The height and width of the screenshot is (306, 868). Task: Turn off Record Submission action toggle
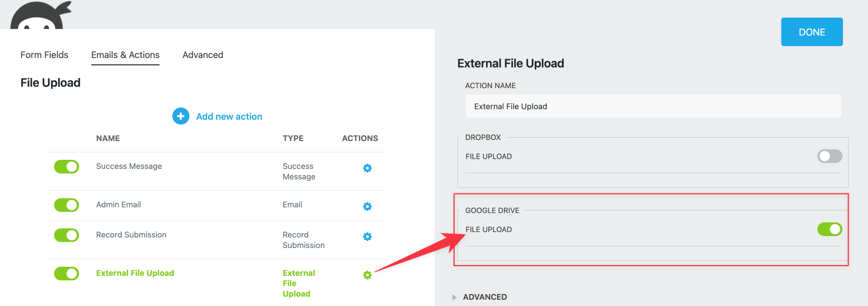(x=67, y=235)
